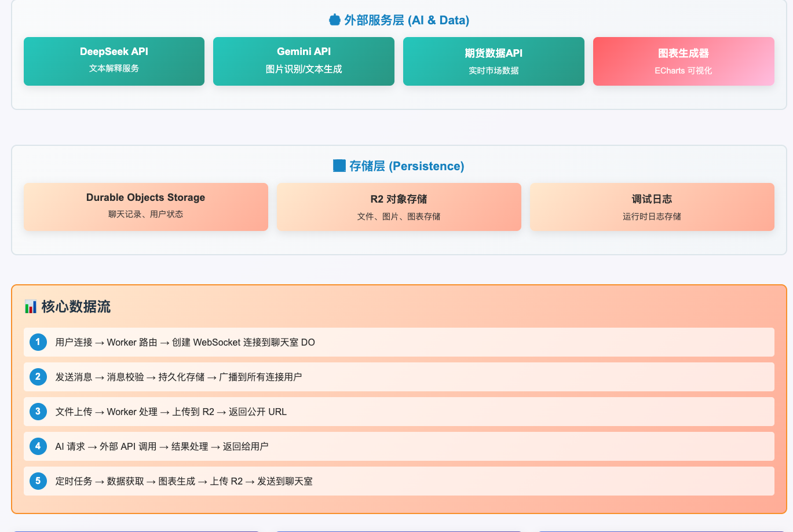This screenshot has height=532, width=793.
Task: Select the Gemini API card
Action: [x=304, y=61]
